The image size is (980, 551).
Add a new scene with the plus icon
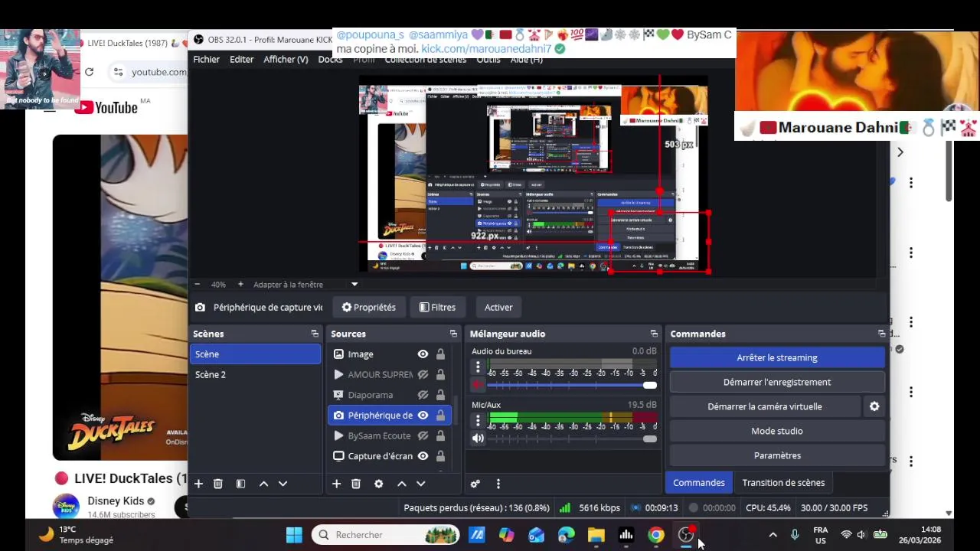tap(198, 484)
